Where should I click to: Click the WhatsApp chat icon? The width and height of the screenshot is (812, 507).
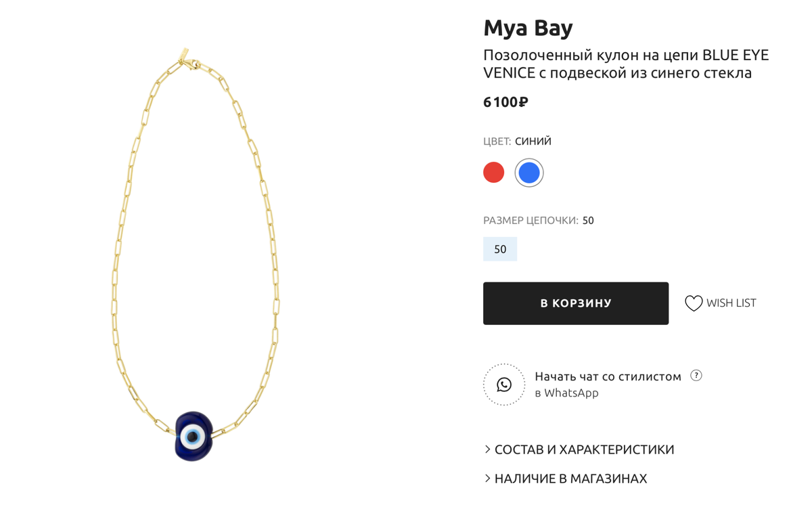504,384
